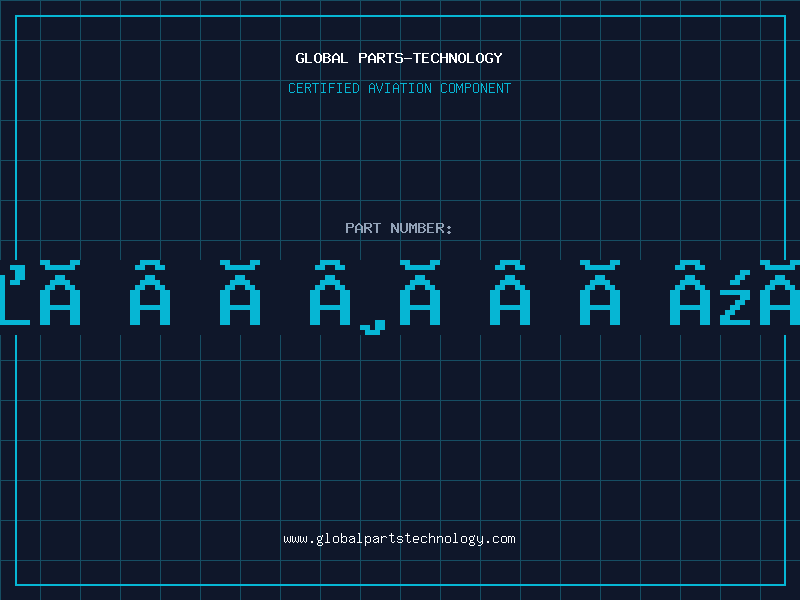
Task: Click the GLOBAL PARTS-TECHNOLOGY title
Action: point(399,58)
